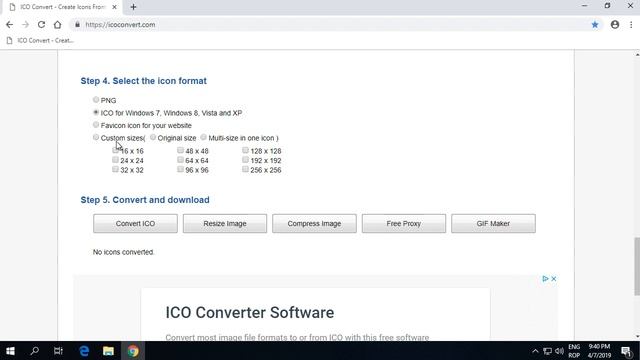Open the browser home page icon
The height and width of the screenshot is (360, 640).
pos(58,24)
